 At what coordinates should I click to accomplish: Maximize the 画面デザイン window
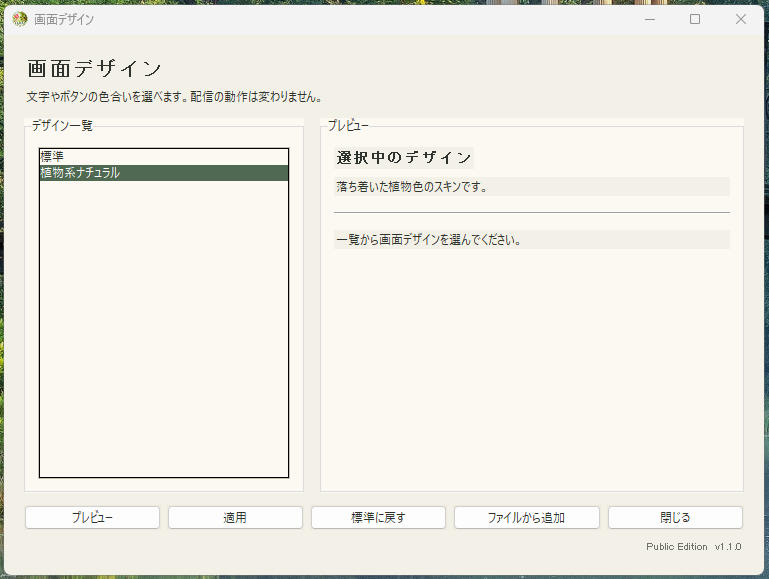(695, 19)
